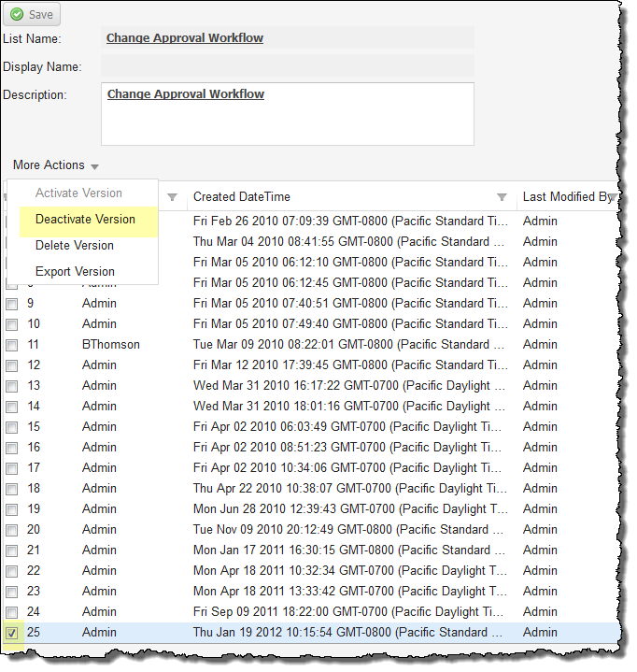Choose Export Version from menu
The height and width of the screenshot is (672, 637).
[75, 271]
